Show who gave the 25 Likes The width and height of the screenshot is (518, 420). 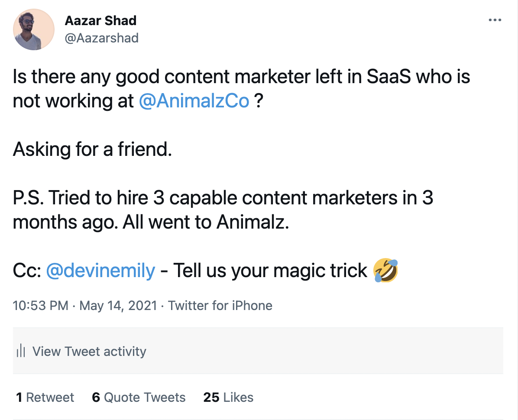228,397
